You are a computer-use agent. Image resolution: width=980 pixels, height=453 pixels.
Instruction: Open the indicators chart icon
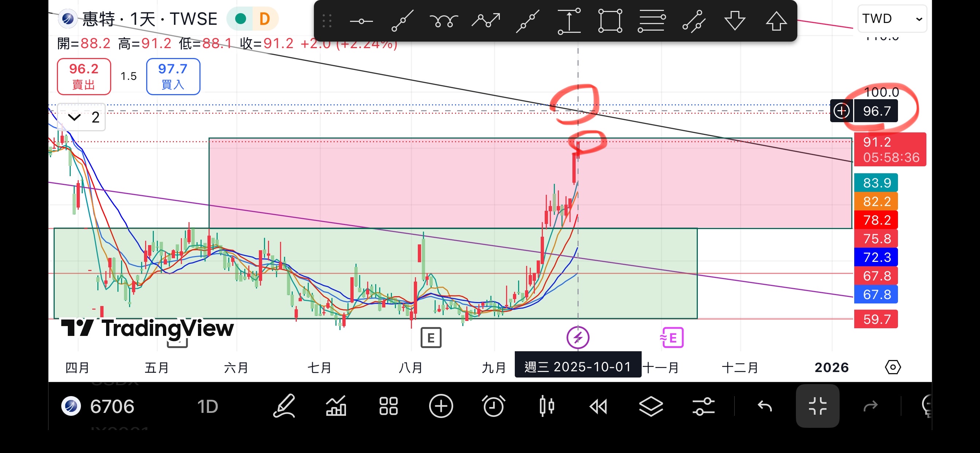[x=336, y=406]
